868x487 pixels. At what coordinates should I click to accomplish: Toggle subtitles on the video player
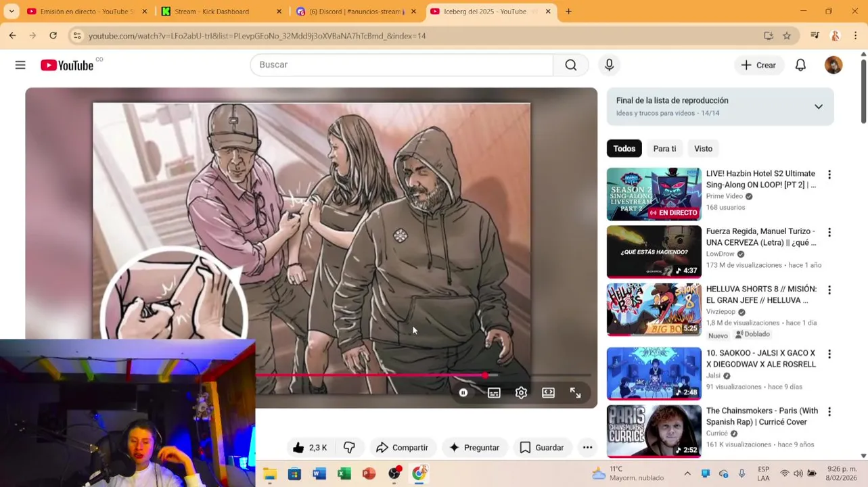(494, 392)
